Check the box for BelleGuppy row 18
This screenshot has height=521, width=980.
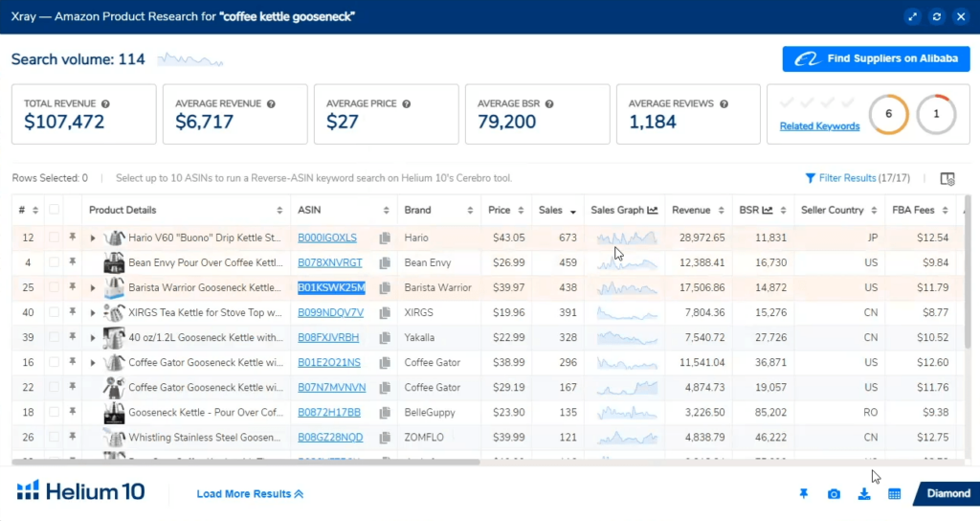pyautogui.click(x=55, y=412)
